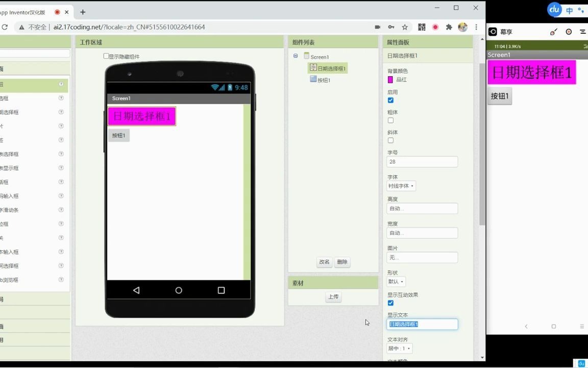Collapse the Screen1 node in 组件列表
This screenshot has width=588, height=368.
click(295, 56)
